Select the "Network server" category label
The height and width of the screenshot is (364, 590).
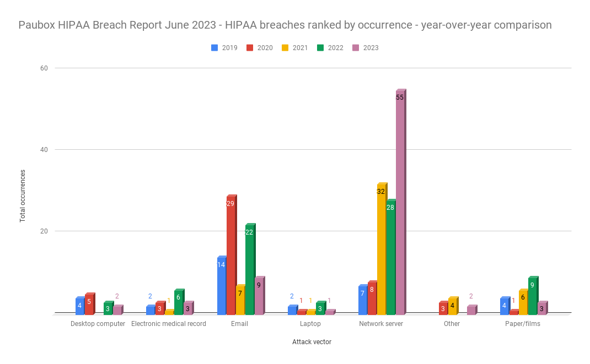381,324
